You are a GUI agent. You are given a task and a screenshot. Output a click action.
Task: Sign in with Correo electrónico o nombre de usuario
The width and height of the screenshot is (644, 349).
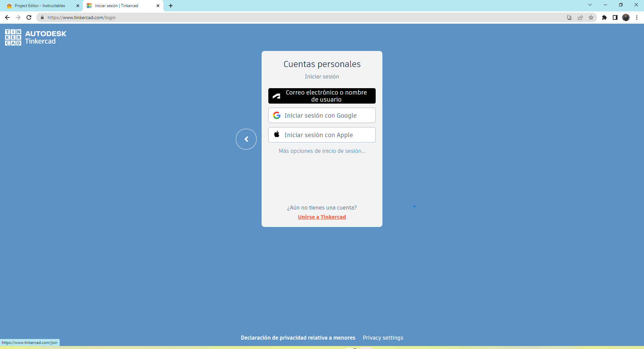click(x=322, y=96)
